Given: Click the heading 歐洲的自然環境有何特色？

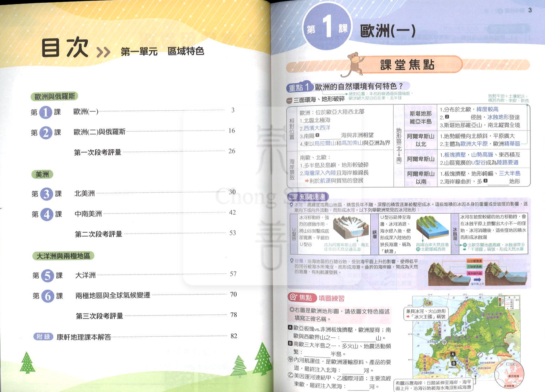Looking at the screenshot, I should (359, 87).
